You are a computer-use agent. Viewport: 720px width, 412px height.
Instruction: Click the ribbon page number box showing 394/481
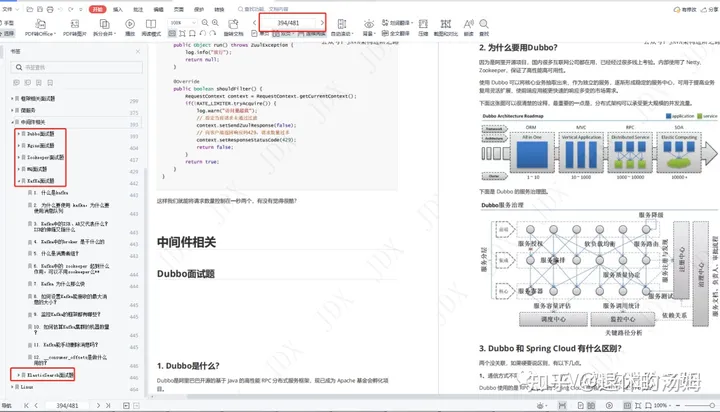click(288, 23)
